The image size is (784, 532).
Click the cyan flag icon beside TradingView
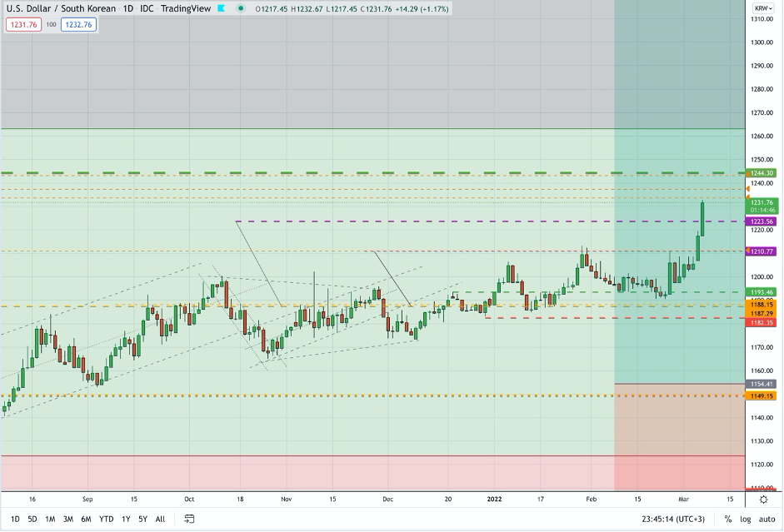pyautogui.click(x=221, y=8)
